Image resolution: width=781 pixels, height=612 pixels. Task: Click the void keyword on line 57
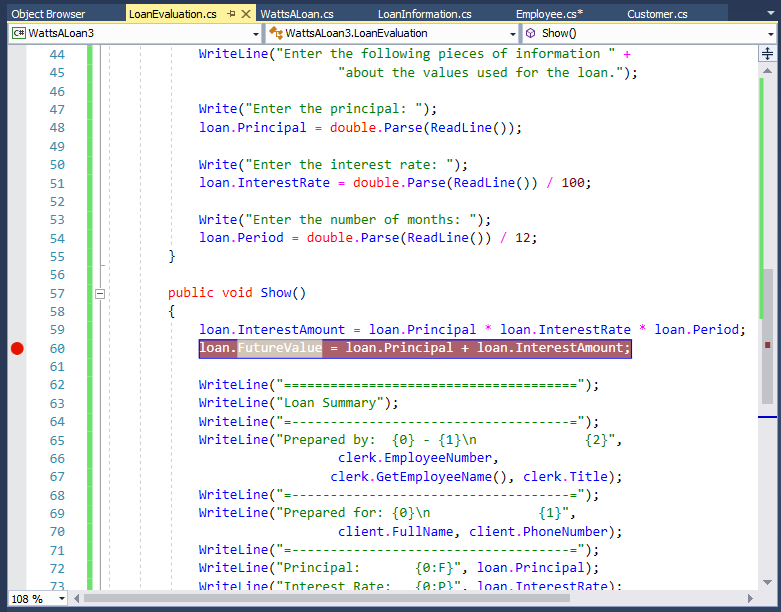(237, 293)
